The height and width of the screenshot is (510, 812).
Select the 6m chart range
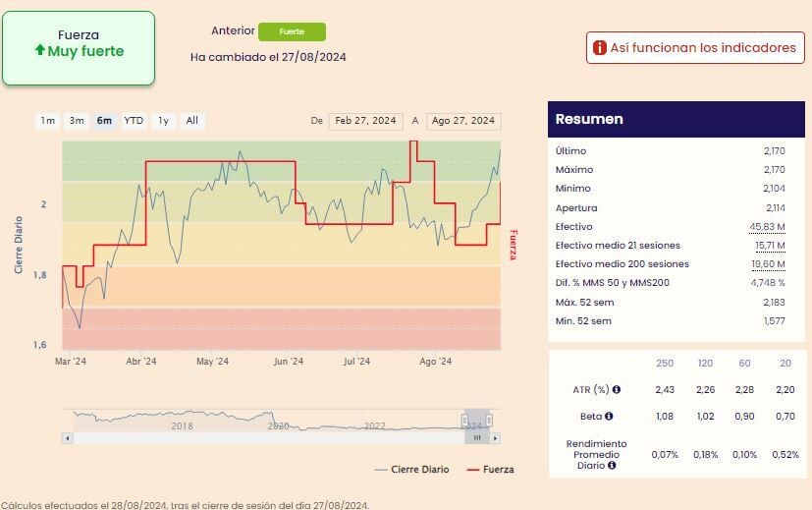(x=104, y=121)
